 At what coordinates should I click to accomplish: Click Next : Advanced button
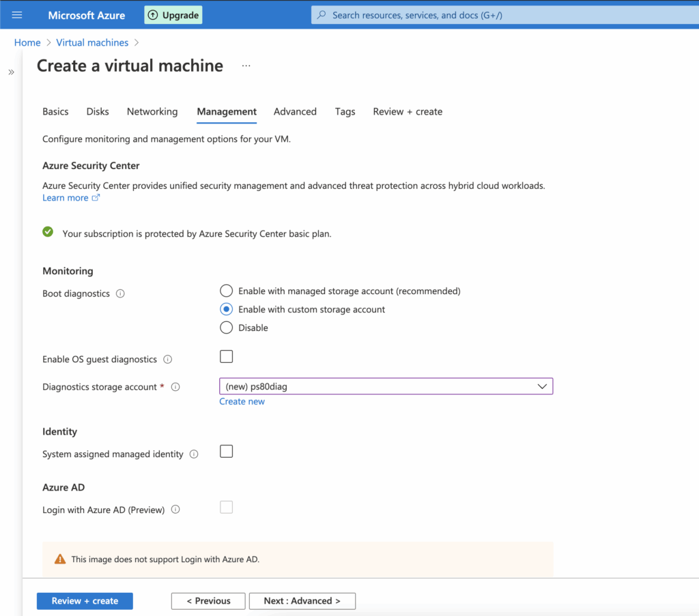point(302,601)
